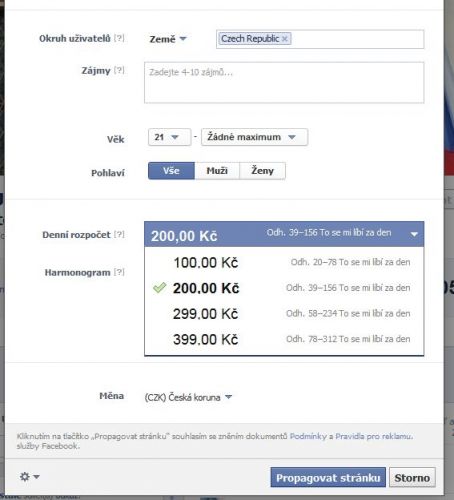
Task: Choose the 100.00 Kč daily budget option
Action: (284, 262)
